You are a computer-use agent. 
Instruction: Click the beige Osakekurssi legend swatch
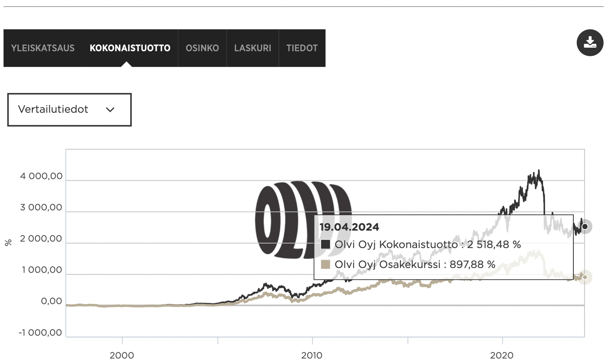click(x=325, y=264)
